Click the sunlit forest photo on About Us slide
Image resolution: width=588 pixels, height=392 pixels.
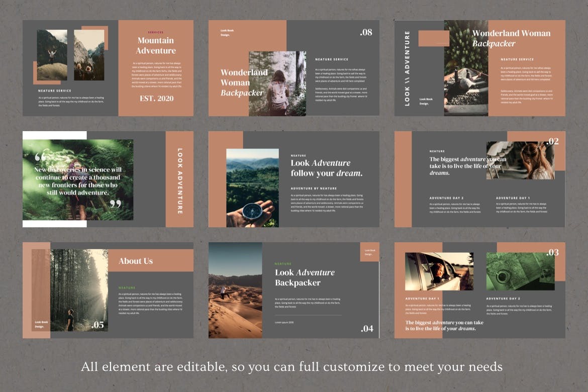point(79,290)
